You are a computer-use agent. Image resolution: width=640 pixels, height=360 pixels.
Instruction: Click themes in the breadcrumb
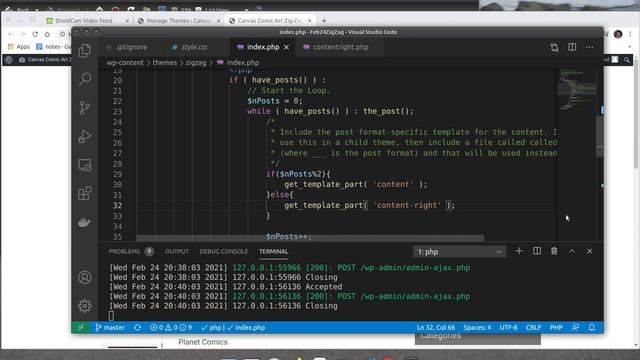164,62
